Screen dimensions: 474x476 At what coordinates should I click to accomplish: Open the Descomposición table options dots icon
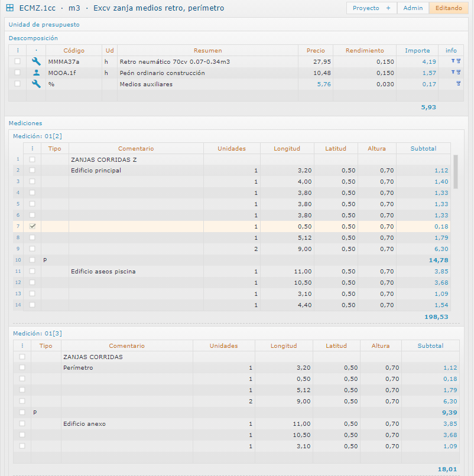17,51
